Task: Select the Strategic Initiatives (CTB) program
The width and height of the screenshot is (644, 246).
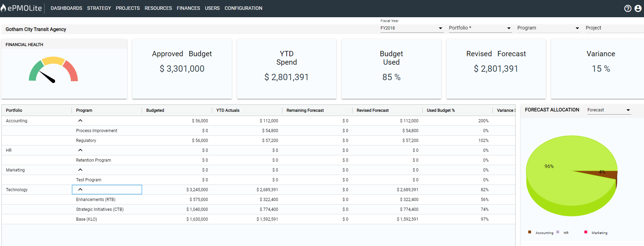Action: tap(100, 209)
